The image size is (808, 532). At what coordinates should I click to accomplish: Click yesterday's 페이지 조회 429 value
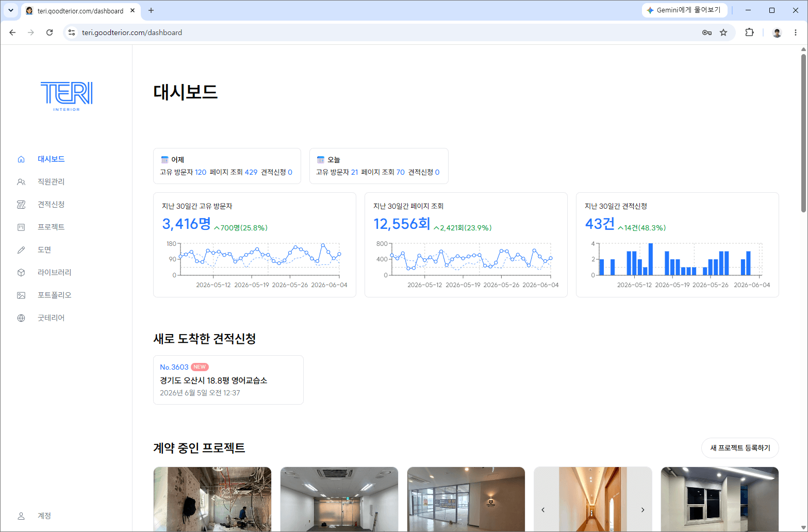pos(251,172)
